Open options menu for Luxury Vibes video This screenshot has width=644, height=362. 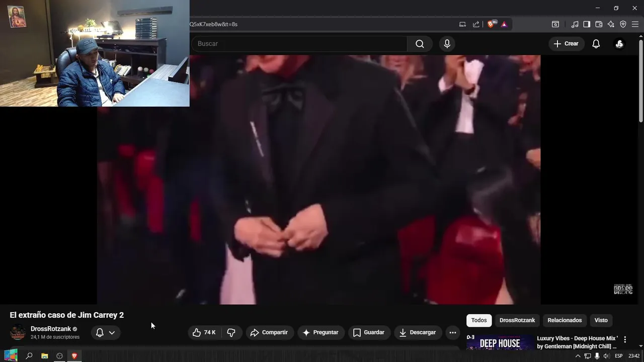(625, 339)
